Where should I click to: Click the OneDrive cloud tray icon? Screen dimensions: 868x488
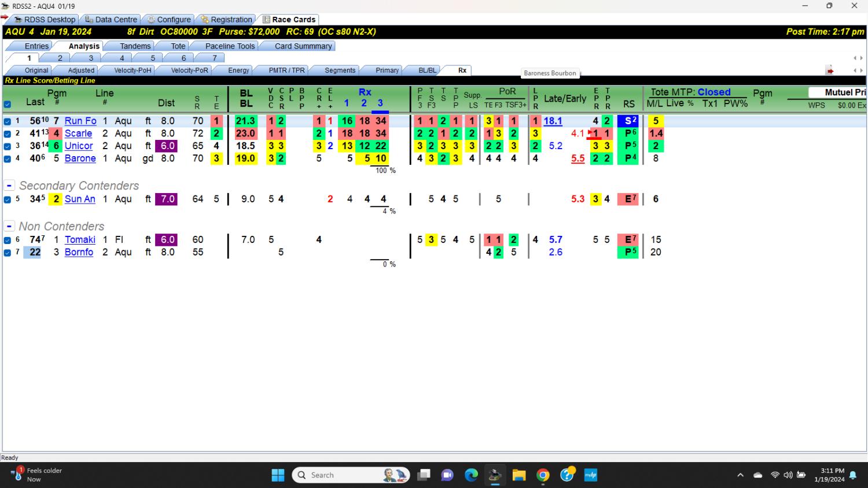(x=757, y=475)
